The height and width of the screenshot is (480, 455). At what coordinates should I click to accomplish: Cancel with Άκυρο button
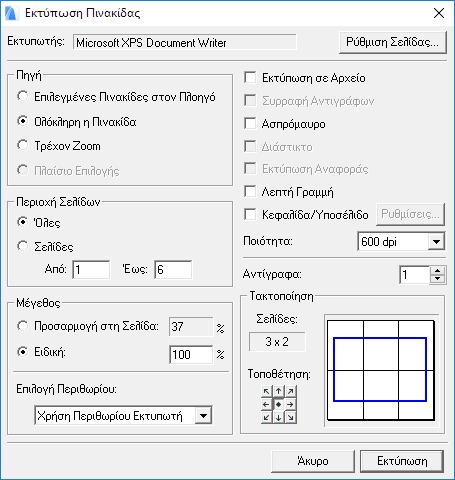click(x=313, y=461)
